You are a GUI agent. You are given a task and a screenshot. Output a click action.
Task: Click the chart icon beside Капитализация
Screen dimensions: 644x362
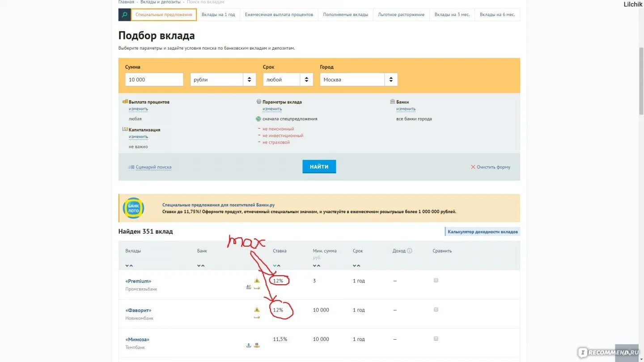tap(125, 129)
